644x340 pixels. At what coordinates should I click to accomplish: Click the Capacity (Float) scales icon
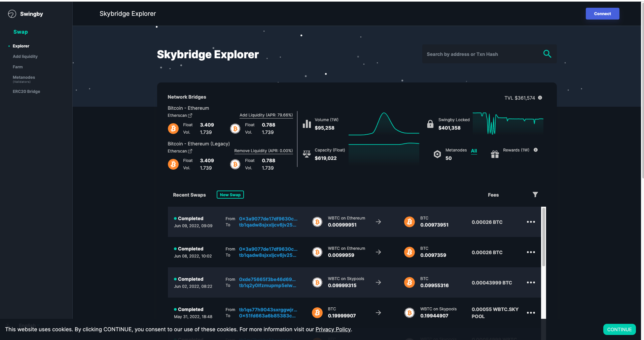(x=307, y=154)
